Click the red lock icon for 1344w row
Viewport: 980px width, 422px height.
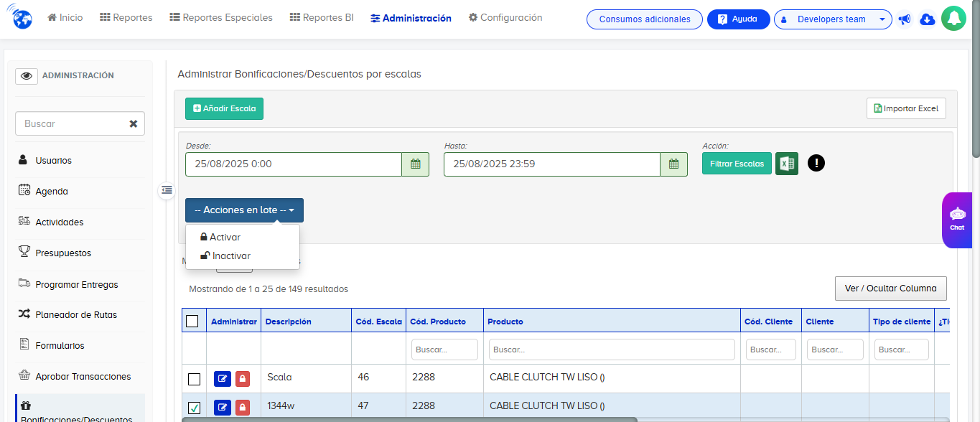(x=243, y=408)
